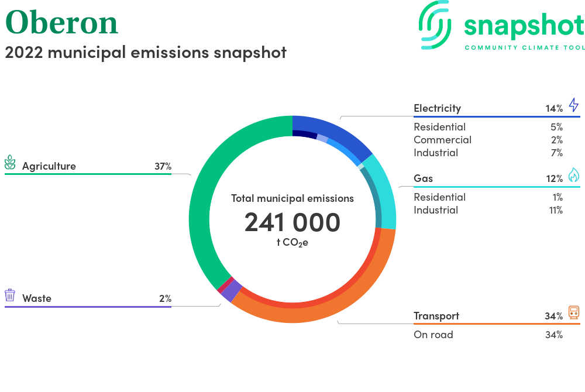
Task: Click the Agriculture plant icon
Action: click(10, 163)
